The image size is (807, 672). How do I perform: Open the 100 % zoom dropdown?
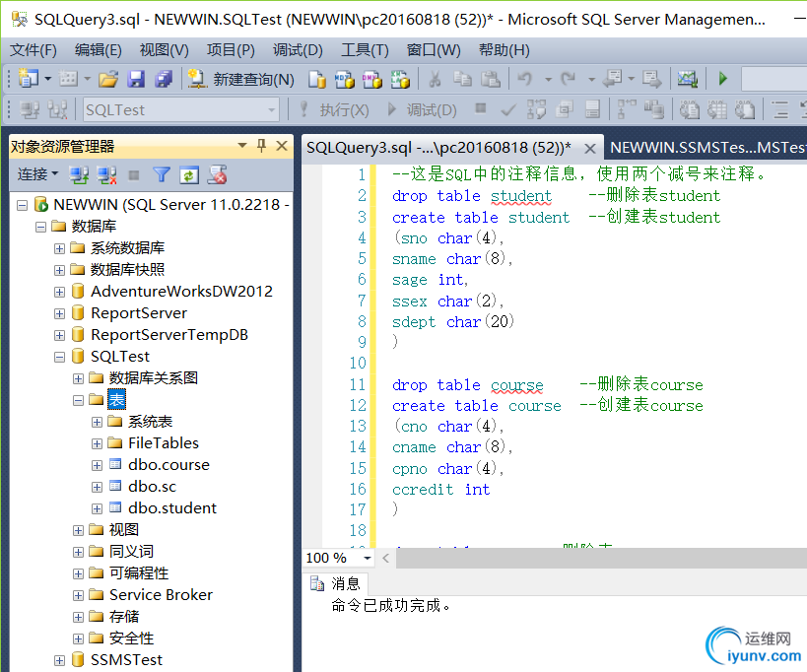point(367,558)
